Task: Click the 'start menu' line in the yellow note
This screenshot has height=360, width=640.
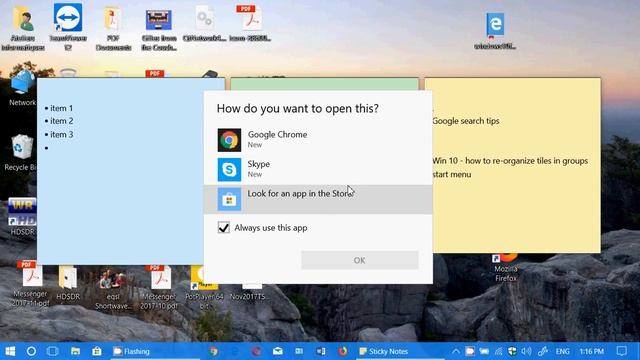Action: pyautogui.click(x=452, y=174)
